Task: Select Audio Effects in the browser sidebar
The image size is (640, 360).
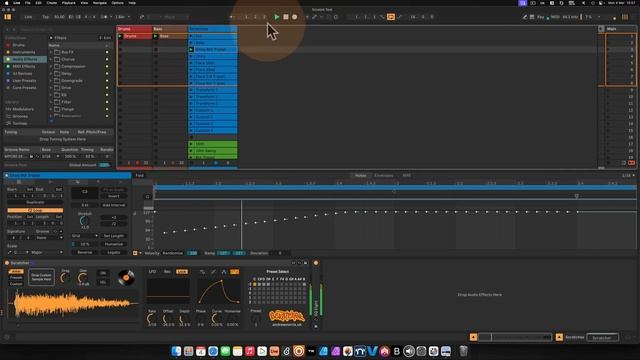Action: coord(24,59)
